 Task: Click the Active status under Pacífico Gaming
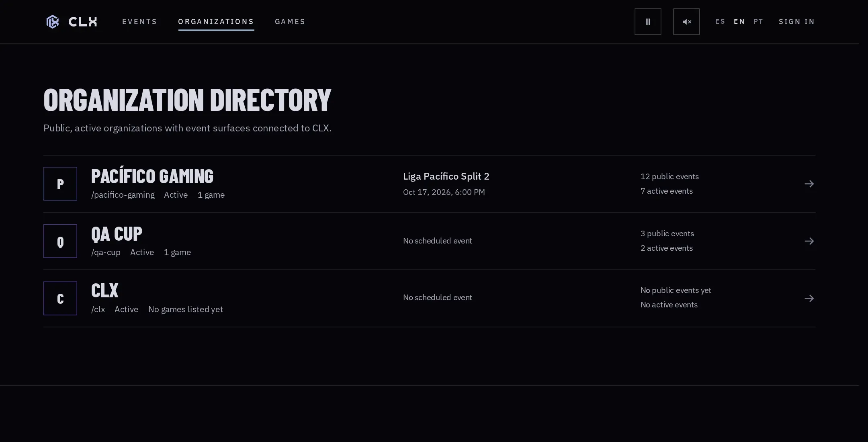[176, 195]
